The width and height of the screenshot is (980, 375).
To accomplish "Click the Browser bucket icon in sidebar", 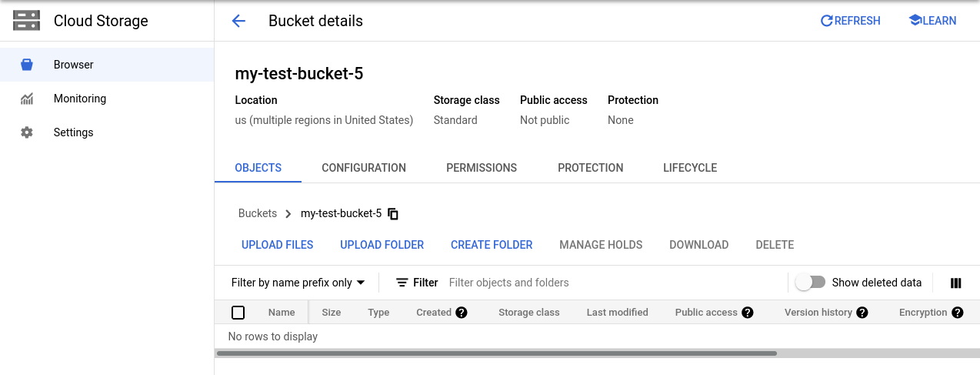I will click(27, 65).
